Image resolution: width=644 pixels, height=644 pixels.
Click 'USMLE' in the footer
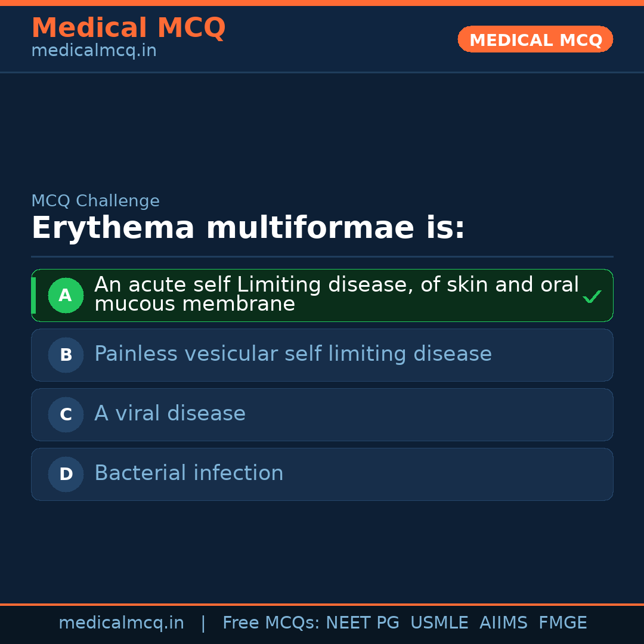439,623
